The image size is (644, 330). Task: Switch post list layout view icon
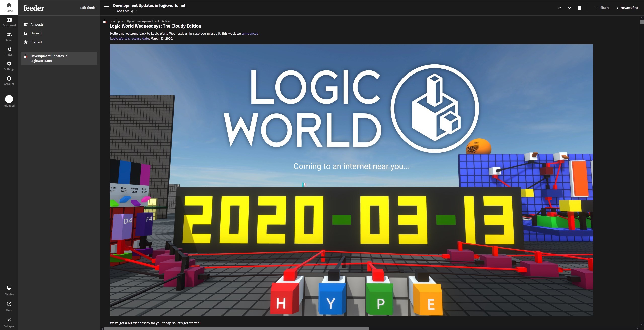click(x=579, y=8)
